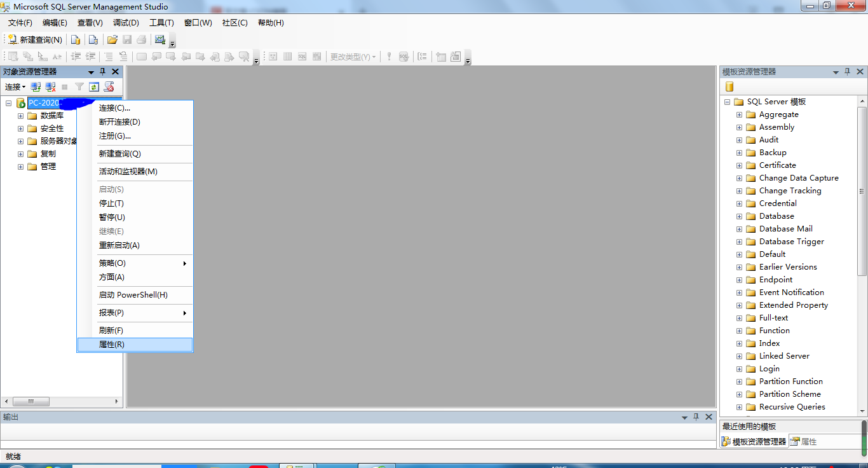Click the 新建查询(N) toolbar button
This screenshot has width=868, height=468.
35,39
